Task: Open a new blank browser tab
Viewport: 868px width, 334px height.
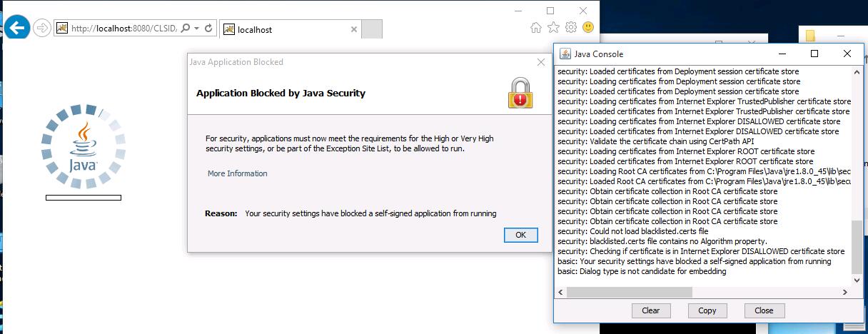Action: click(372, 29)
